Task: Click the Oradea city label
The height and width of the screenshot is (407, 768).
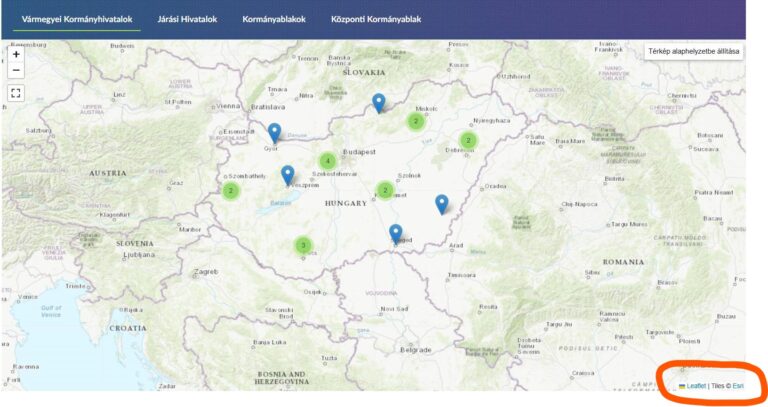Action: (x=495, y=186)
